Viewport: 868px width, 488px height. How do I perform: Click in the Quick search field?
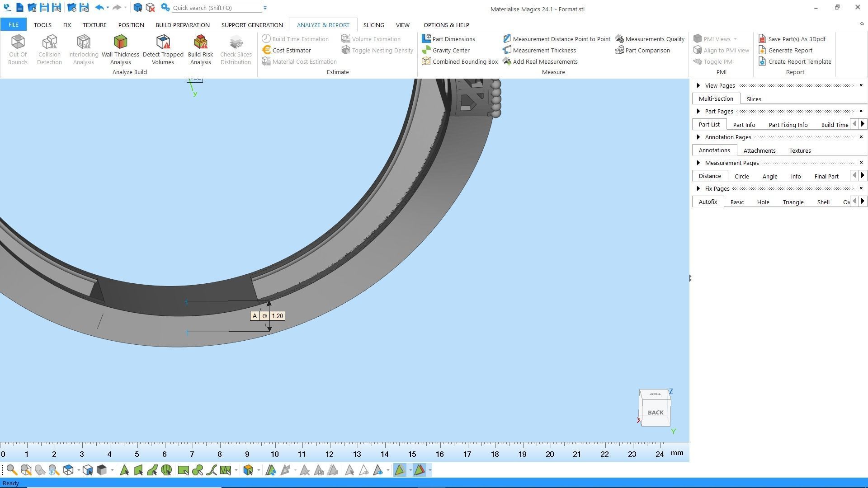coord(216,8)
